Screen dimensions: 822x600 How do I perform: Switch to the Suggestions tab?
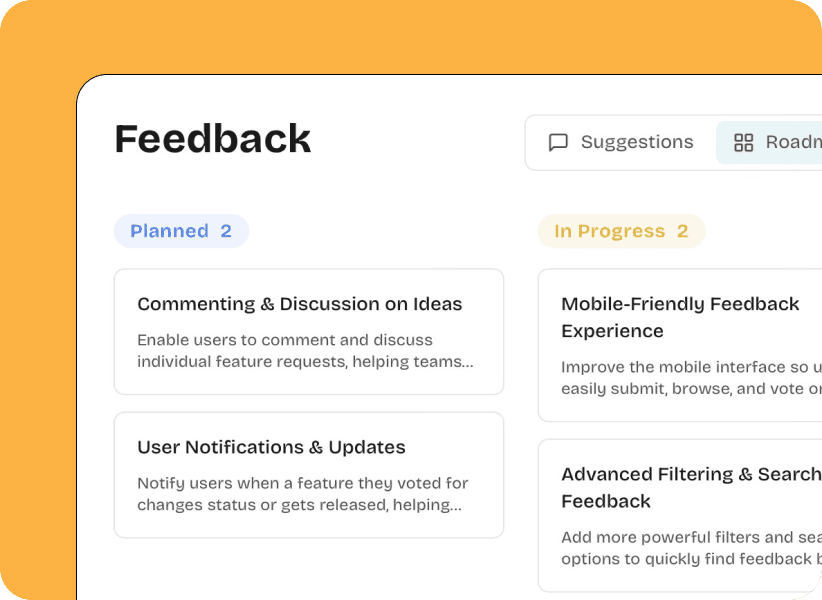click(620, 142)
